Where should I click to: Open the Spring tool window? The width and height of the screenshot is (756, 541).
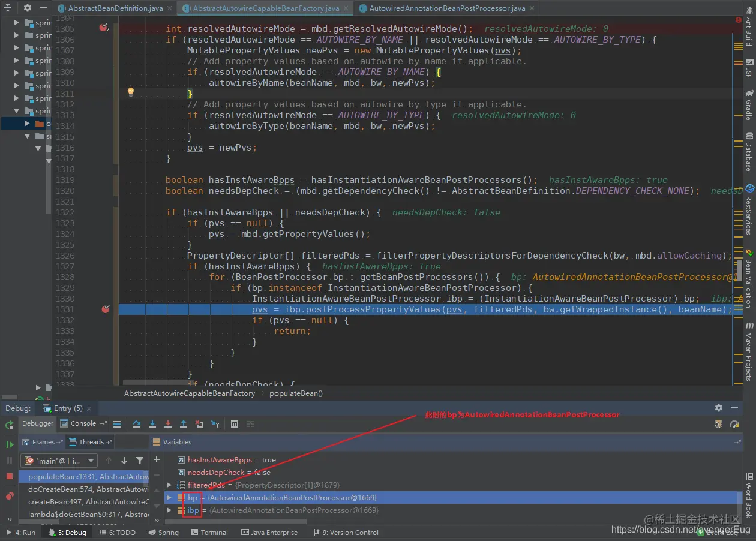[x=164, y=533]
